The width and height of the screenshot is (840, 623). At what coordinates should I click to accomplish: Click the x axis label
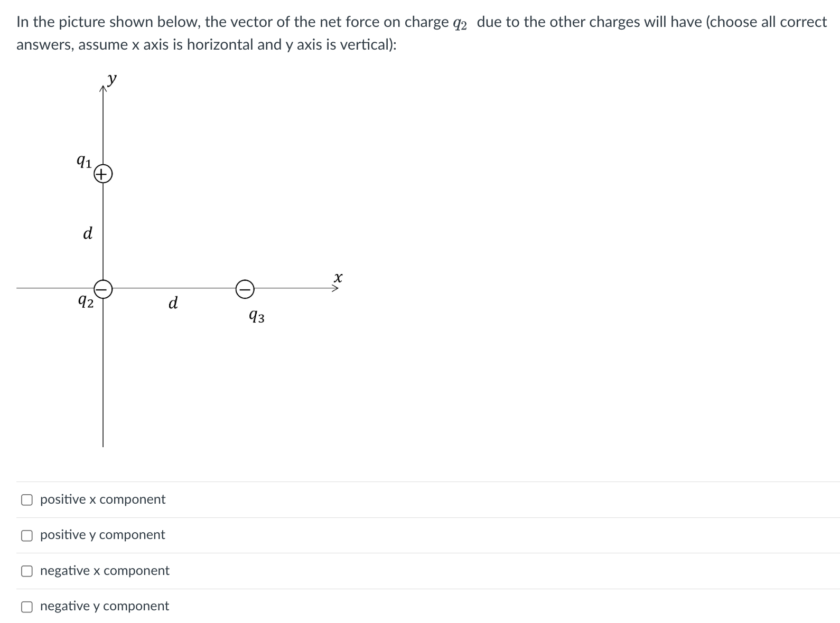338,277
